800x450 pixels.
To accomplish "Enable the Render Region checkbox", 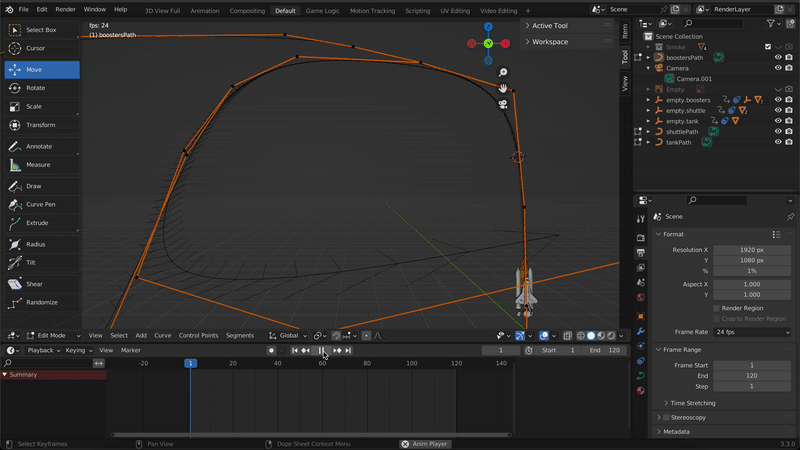I will click(x=716, y=308).
